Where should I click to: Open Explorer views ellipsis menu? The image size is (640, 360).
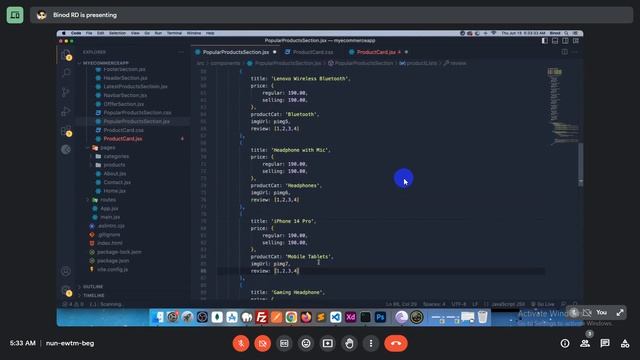coord(181,52)
